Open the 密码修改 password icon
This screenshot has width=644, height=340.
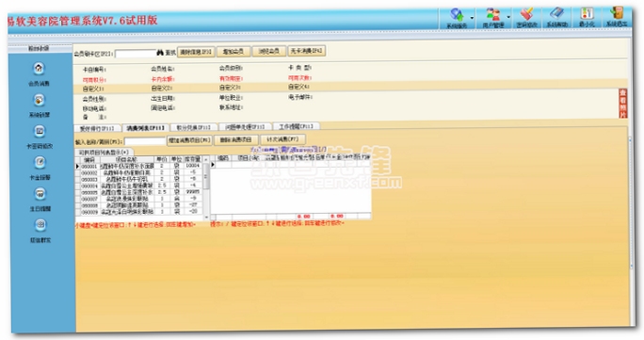coord(526,15)
